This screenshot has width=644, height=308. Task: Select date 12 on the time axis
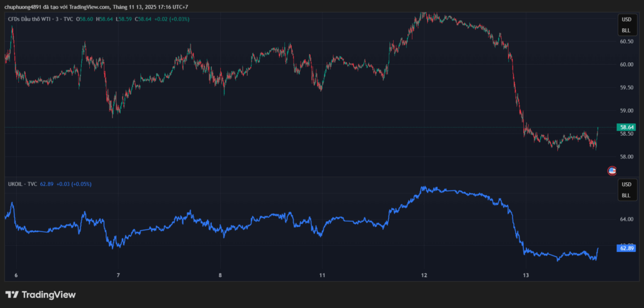click(x=424, y=275)
